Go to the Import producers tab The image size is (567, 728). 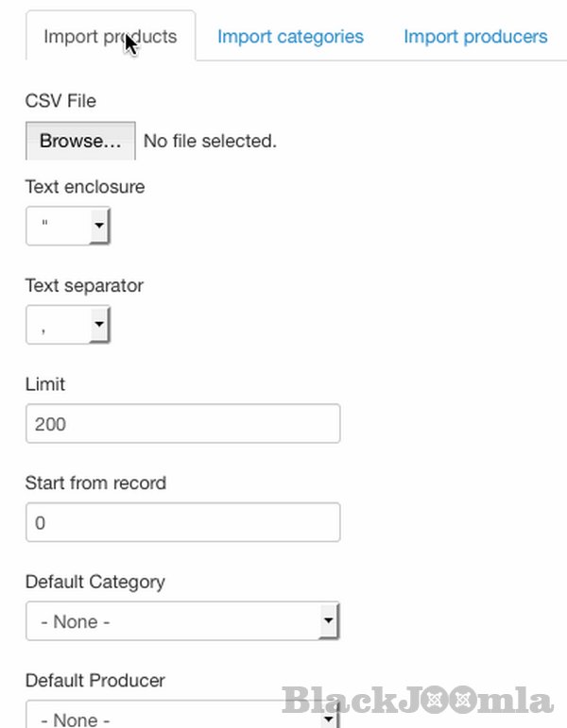475,37
